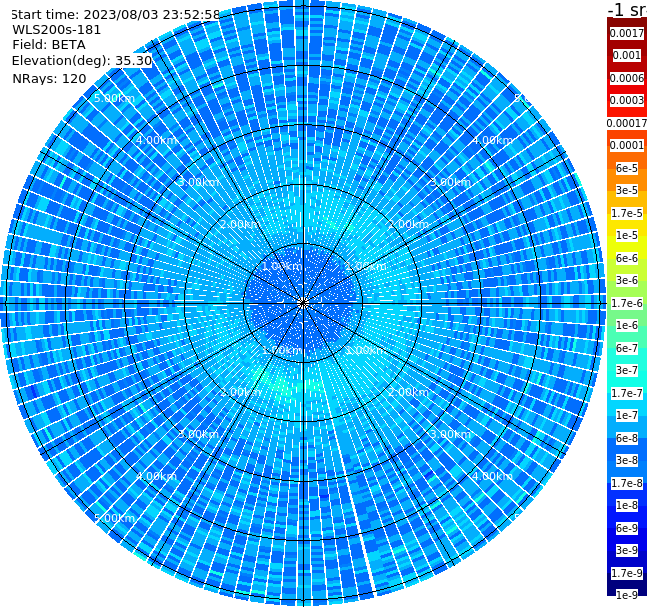Click the 3e-6 colorbar label
This screenshot has height=607, width=647.
click(627, 280)
